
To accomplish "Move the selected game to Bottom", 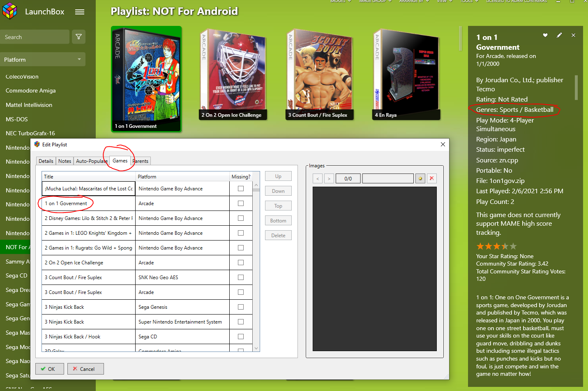I will click(x=278, y=221).
